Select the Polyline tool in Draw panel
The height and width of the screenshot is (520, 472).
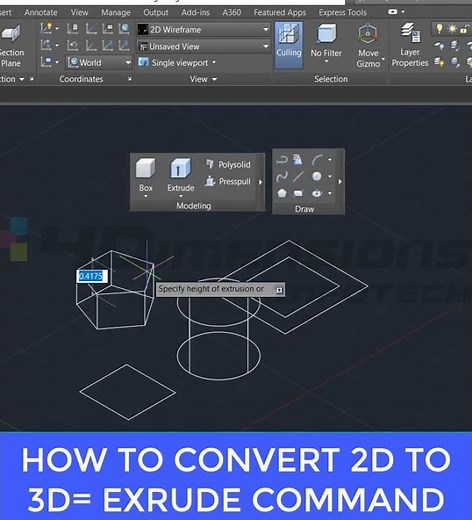pyautogui.click(x=282, y=160)
